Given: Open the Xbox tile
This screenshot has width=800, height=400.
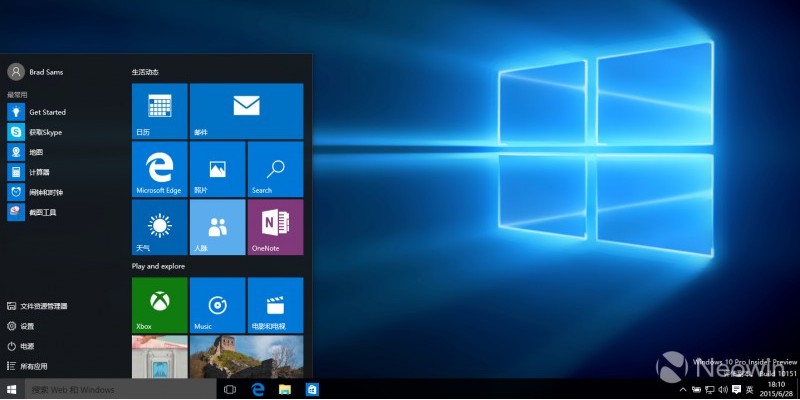Looking at the screenshot, I should [x=160, y=305].
